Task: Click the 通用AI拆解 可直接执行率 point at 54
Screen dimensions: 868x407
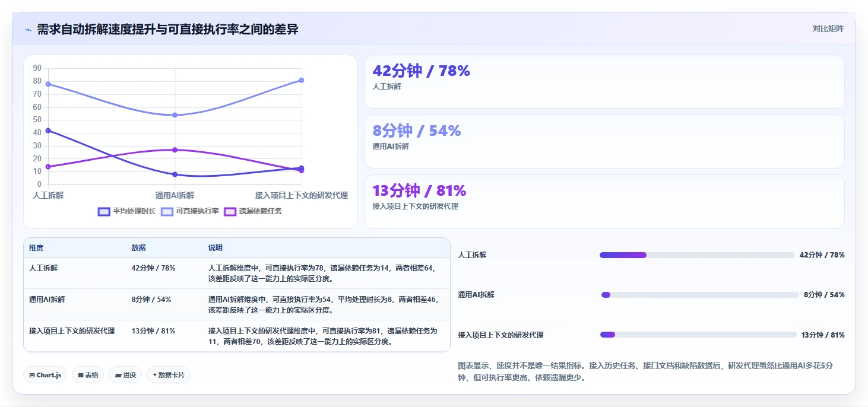Action: [175, 115]
